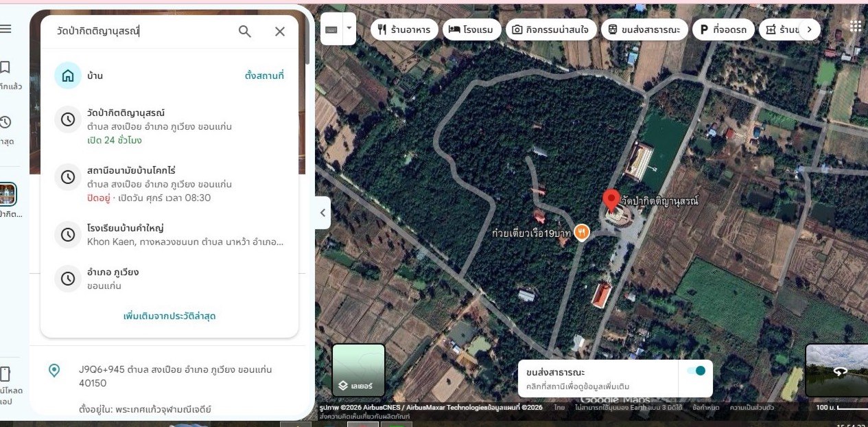Click the ส่งความคิดเห็นเกี่ยวกับผลิตภัณฑ์ feedback link
868x427 pixels.
364,416
